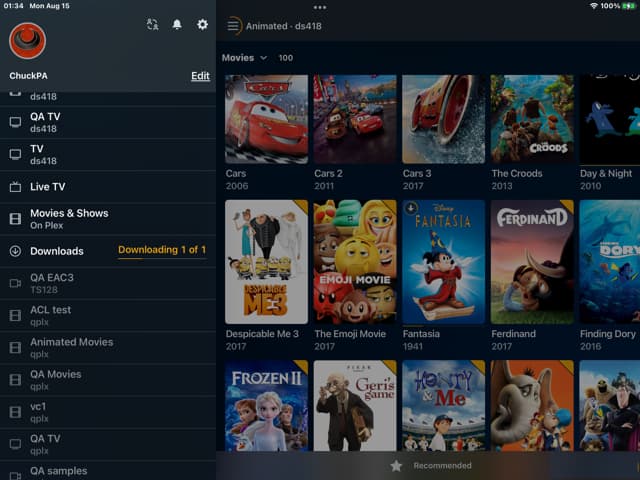Click the camera icon beside QA EAC3
This screenshot has height=480, width=640.
(x=15, y=283)
